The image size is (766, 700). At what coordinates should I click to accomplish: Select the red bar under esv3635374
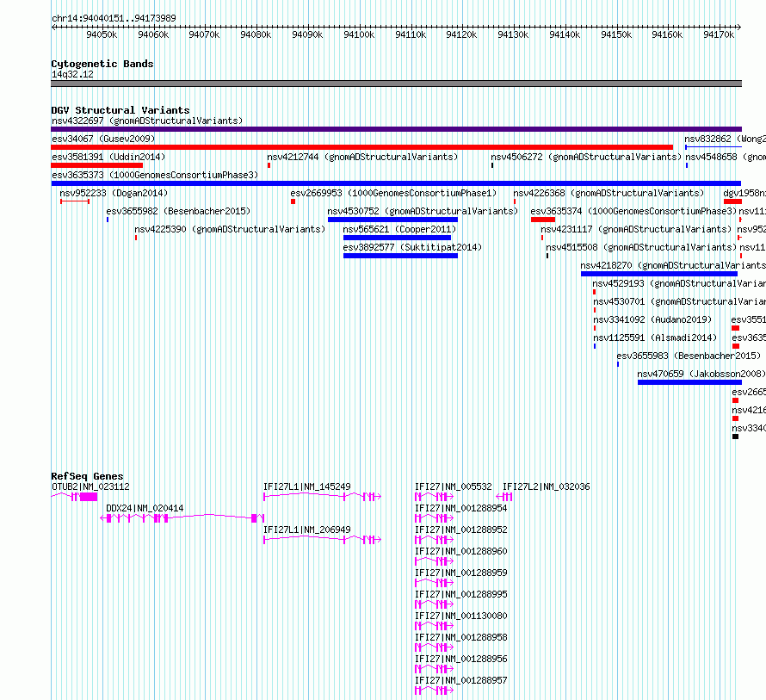pos(543,220)
